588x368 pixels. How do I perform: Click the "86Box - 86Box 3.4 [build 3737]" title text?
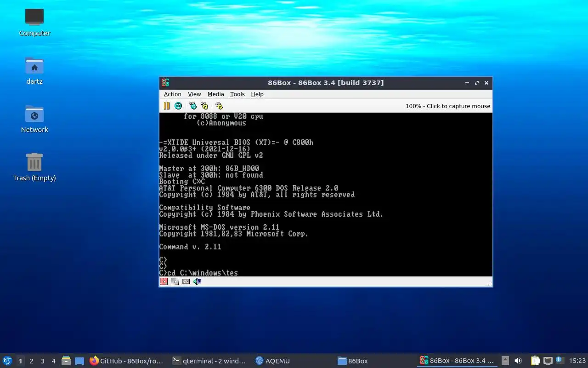pyautogui.click(x=326, y=83)
